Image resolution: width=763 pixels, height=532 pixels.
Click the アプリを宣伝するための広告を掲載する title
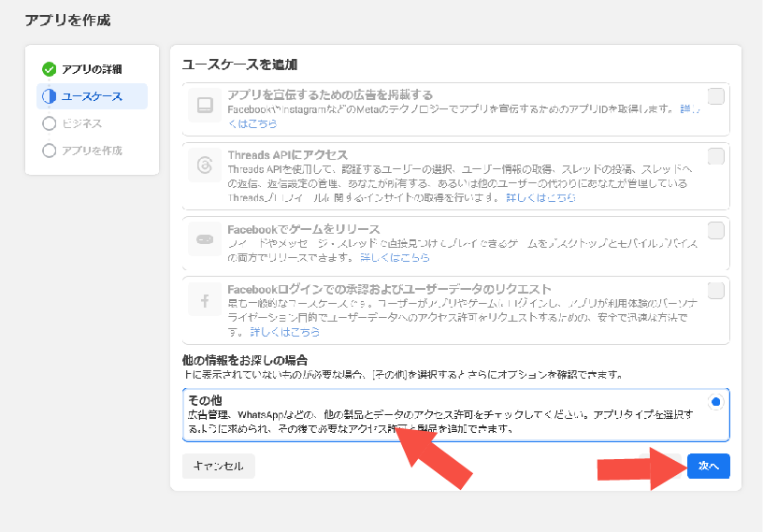330,94
